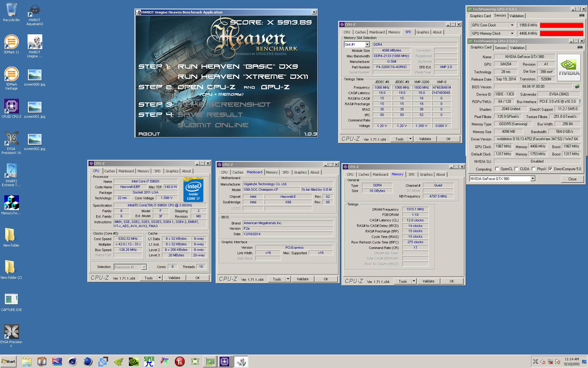Click the black NVIDIA logo taskbar icon

(x=134, y=362)
